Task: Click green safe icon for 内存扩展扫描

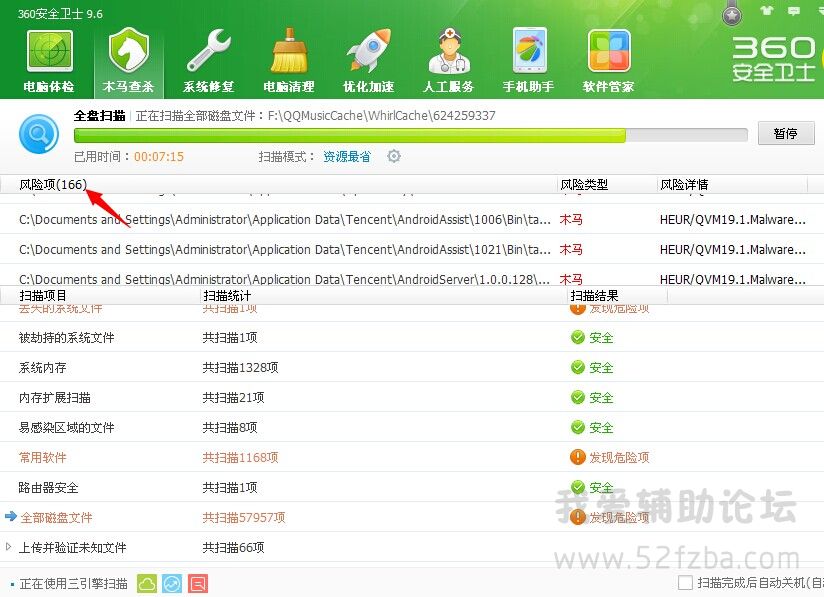Action: click(x=578, y=397)
